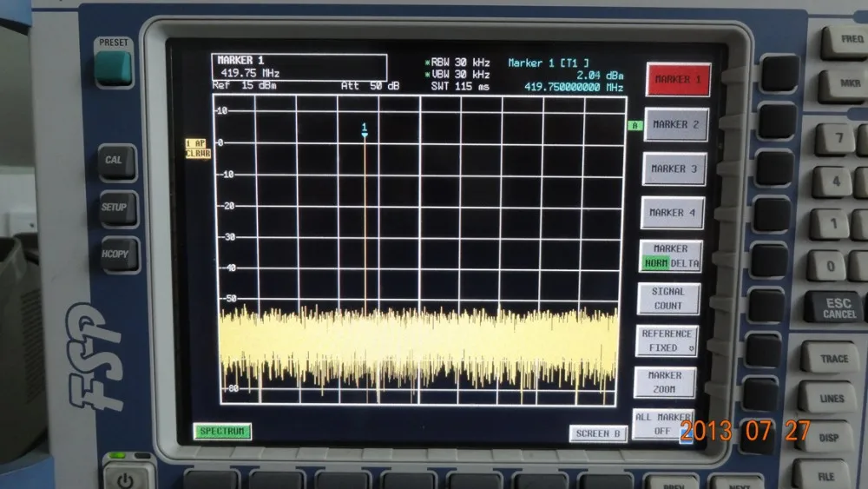The image size is (868, 489).
Task: Select ALL MARKER OFF softkey
Action: click(x=662, y=424)
